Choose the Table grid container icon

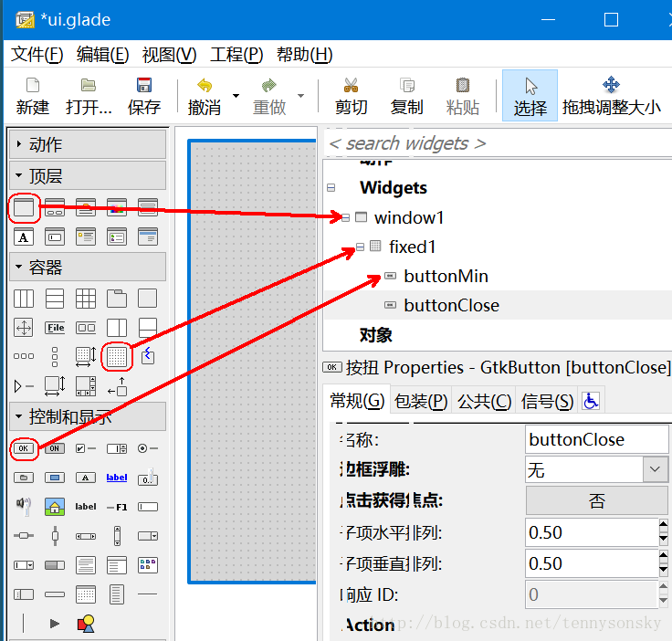coord(86,299)
